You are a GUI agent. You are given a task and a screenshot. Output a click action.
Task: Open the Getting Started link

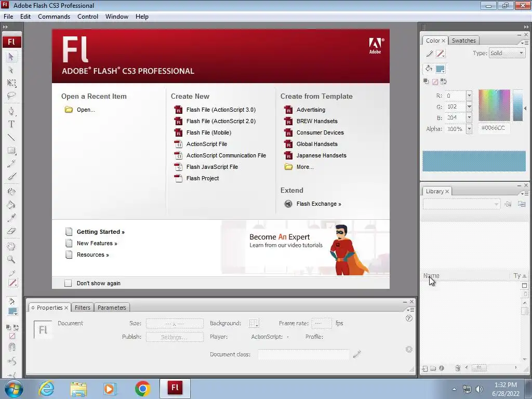[100, 232]
